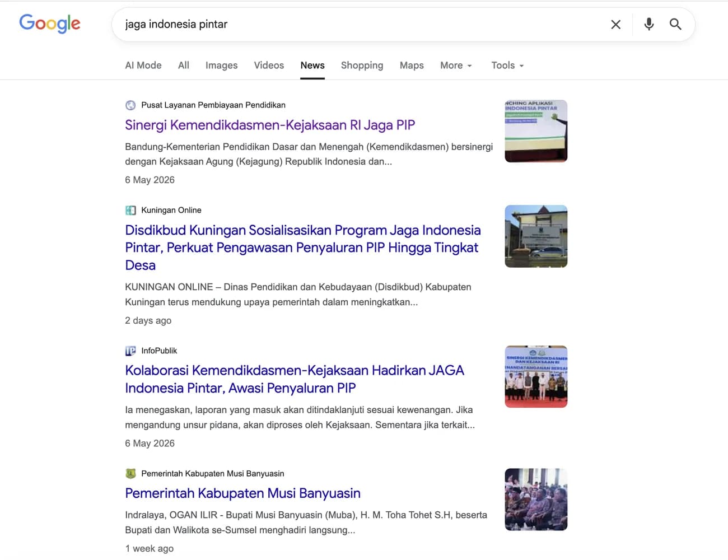Viewport: 728px width, 560px height.
Task: Click Musi Banyuasin government crest favicon
Action: tap(130, 474)
